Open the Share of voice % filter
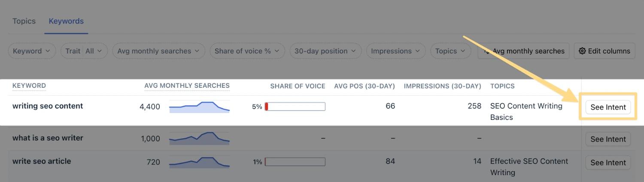Image resolution: width=644 pixels, height=182 pixels. (x=247, y=51)
